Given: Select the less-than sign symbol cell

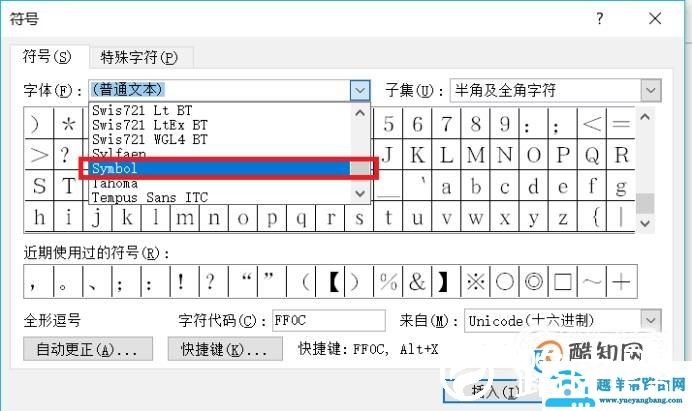Looking at the screenshot, I should coord(592,124).
